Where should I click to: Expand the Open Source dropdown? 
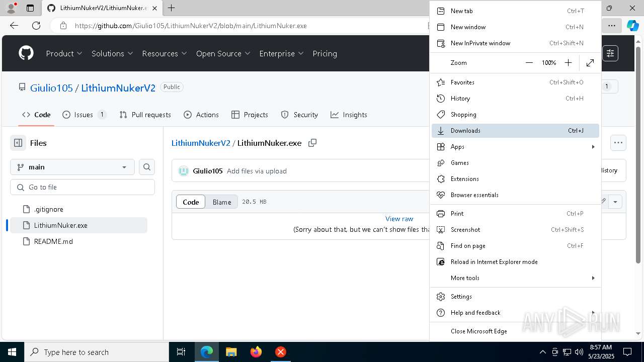[223, 53]
